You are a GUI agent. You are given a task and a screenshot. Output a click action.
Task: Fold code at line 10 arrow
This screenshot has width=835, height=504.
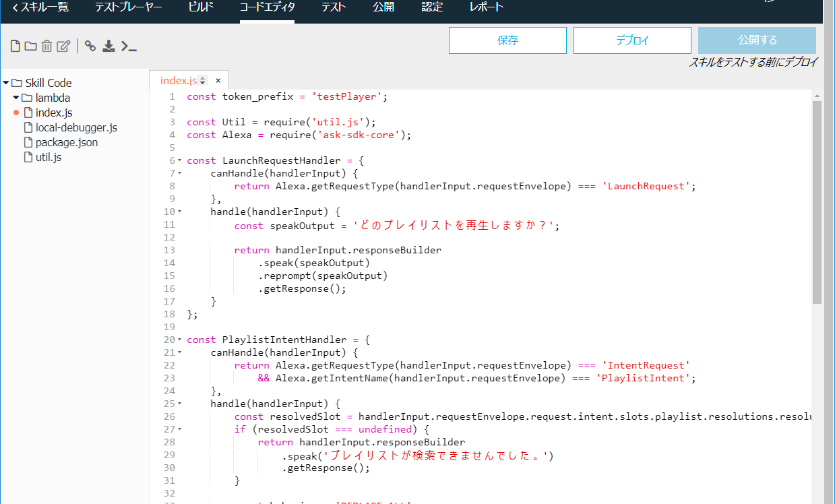180,212
